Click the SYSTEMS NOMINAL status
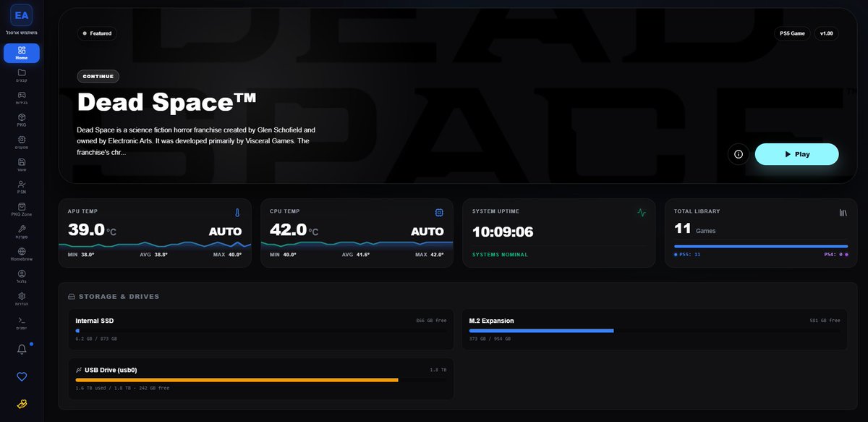 pos(500,255)
